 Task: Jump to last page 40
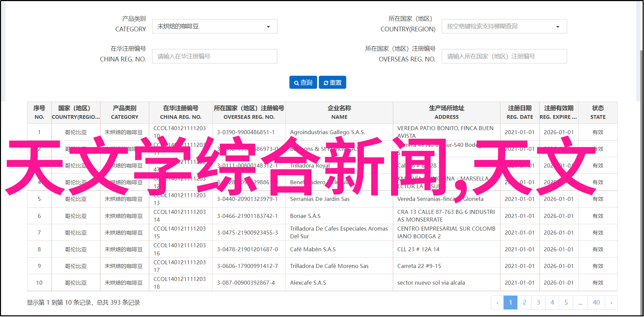tap(596, 303)
